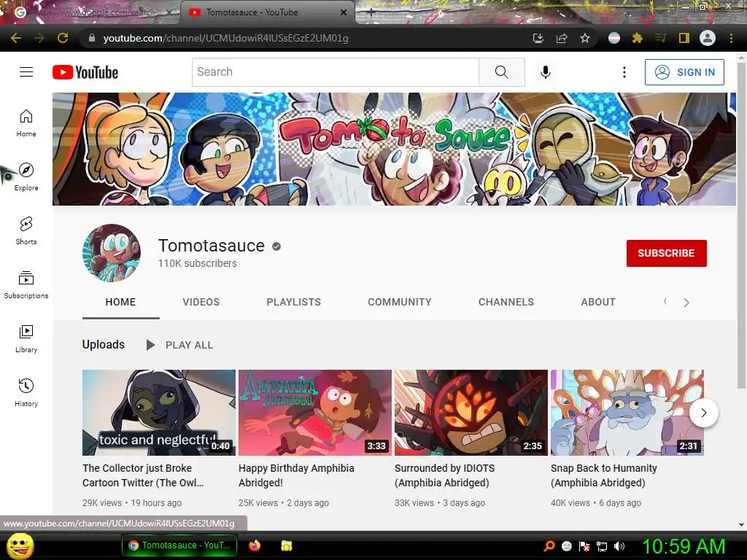Switch to the Videos tab

pyautogui.click(x=201, y=302)
